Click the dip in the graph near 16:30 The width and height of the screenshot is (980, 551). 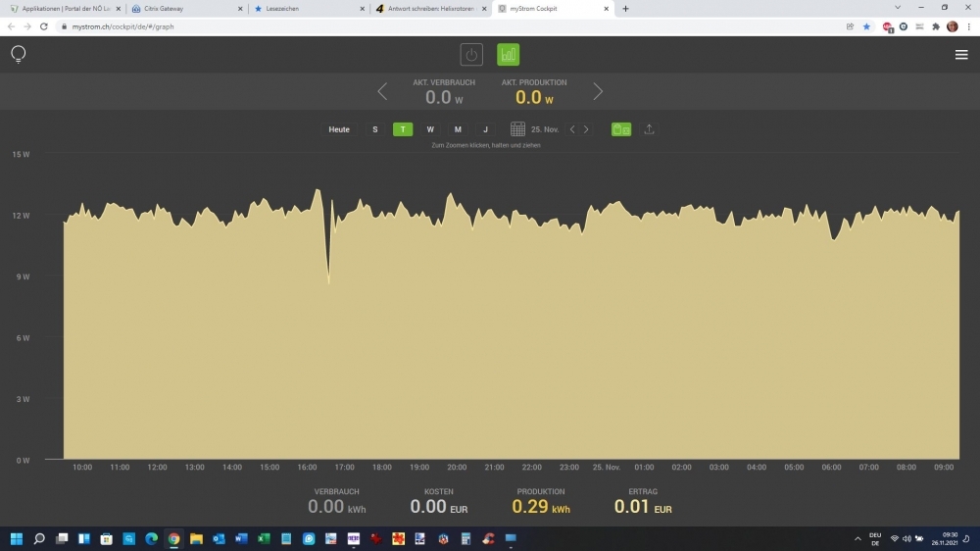(x=328, y=280)
